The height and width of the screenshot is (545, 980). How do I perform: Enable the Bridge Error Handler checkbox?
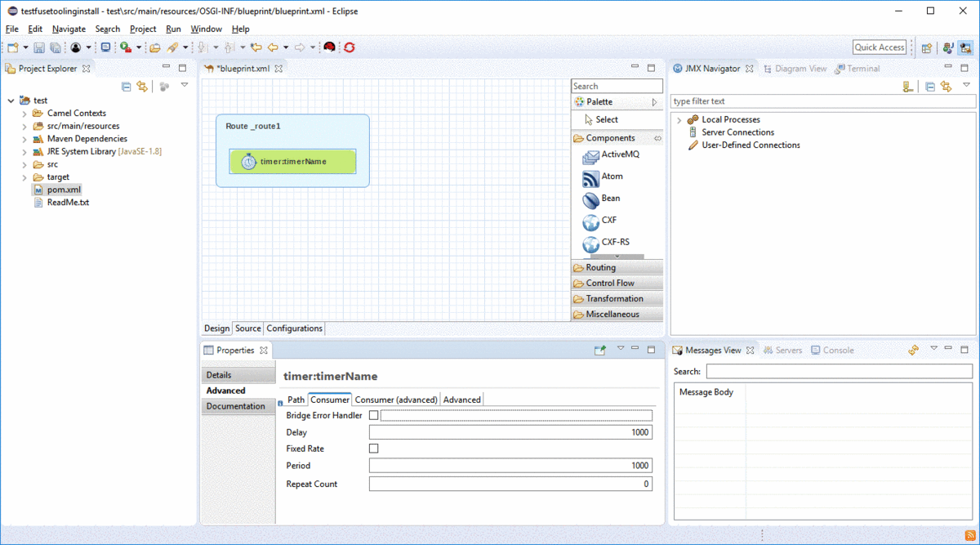point(374,416)
